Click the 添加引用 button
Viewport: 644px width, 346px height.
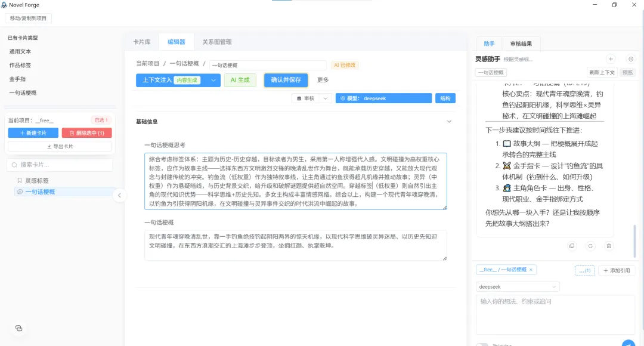617,270
